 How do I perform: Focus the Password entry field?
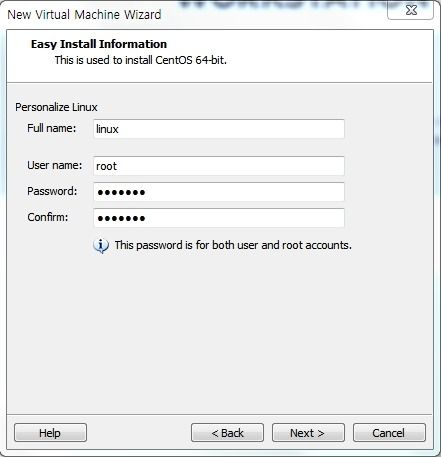tap(219, 192)
